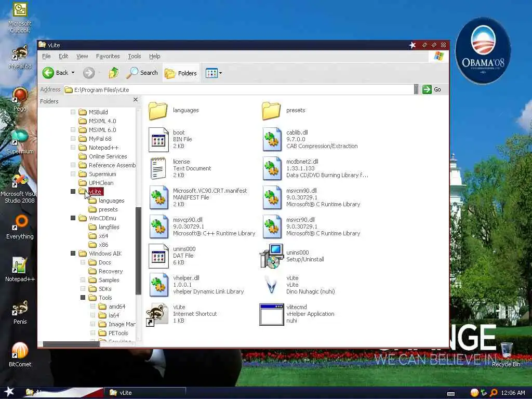Click the Go button beside address bar
The height and width of the screenshot is (399, 532).
432,89
